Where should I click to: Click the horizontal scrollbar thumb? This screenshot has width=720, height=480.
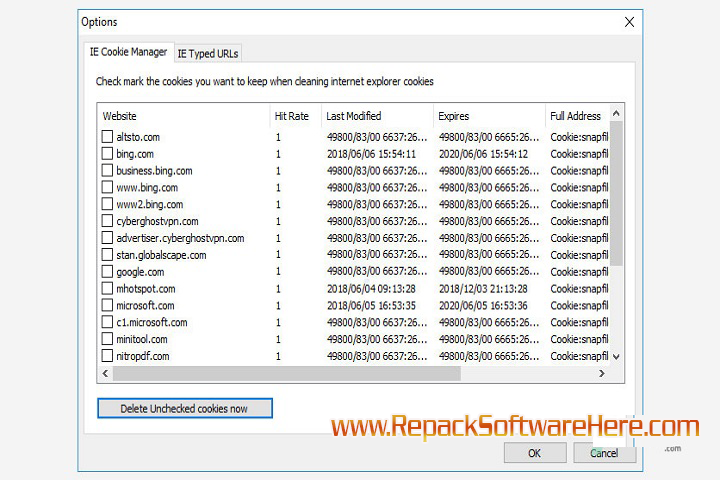(x=287, y=373)
